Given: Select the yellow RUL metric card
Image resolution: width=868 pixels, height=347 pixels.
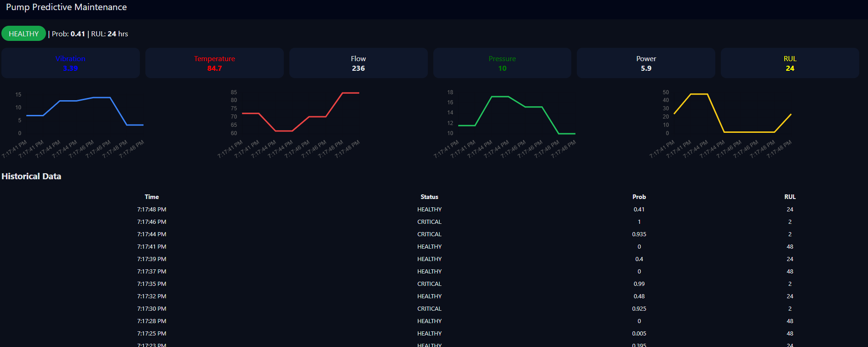Looking at the screenshot, I should [790, 63].
